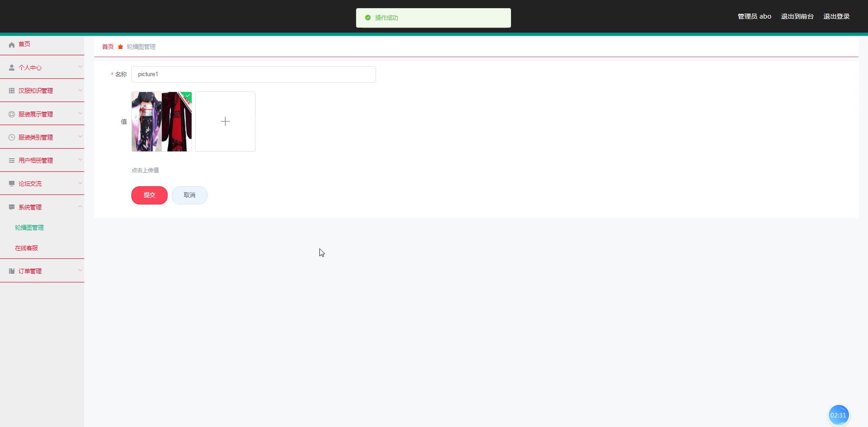Click the empty upload box beside the thumbnail
The width and height of the screenshot is (868, 427).
[x=225, y=121]
